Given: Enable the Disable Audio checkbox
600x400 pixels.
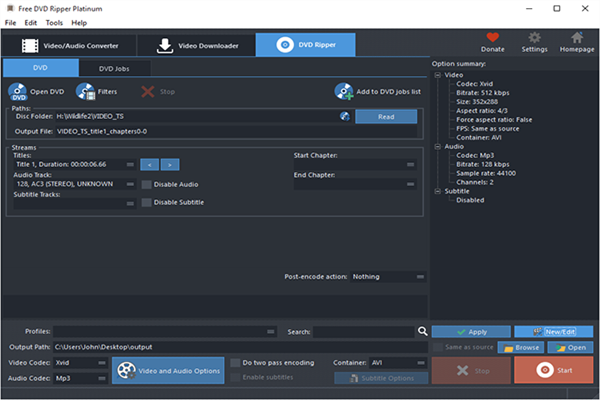Looking at the screenshot, I should (146, 184).
